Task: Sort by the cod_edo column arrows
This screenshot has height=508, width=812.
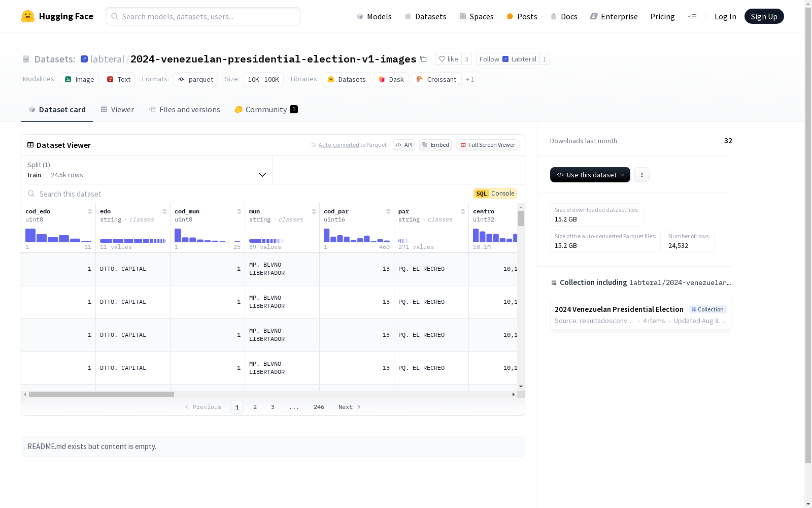Action: tap(90, 211)
